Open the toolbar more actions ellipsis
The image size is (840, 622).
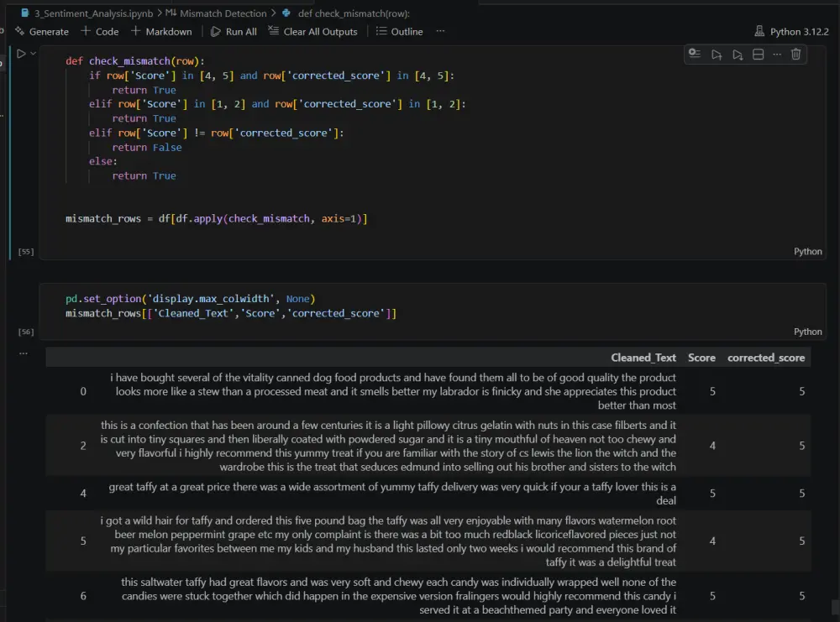440,31
